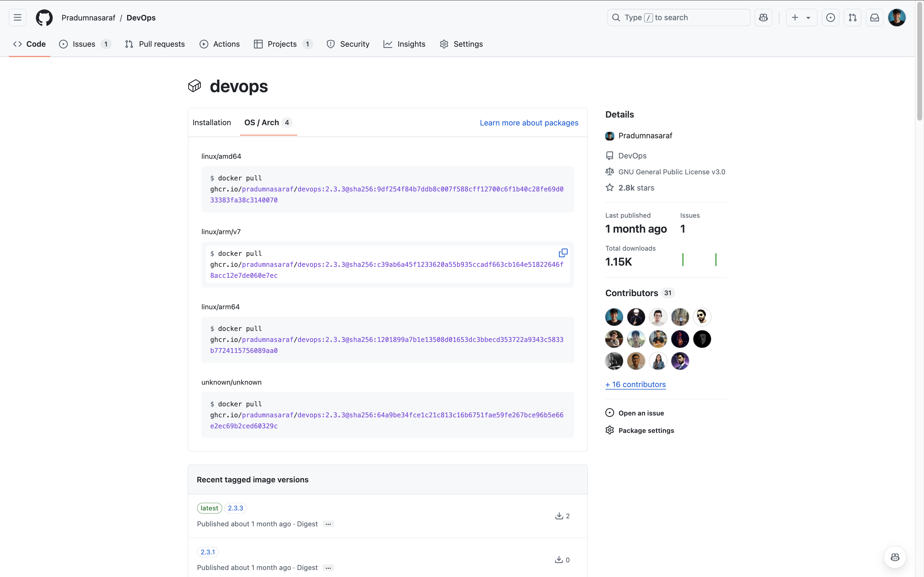Follow the Learn more about packages link
This screenshot has width=924, height=577.
coord(529,122)
